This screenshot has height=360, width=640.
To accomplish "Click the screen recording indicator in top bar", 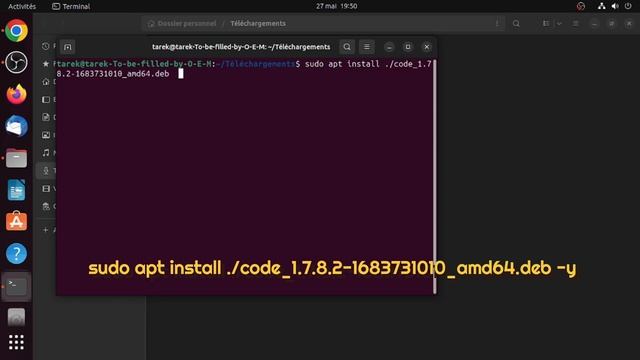I will [580, 6].
